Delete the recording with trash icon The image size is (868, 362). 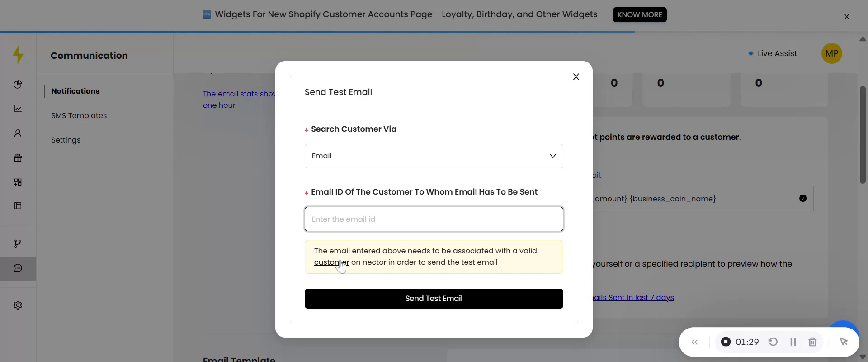pyautogui.click(x=812, y=342)
